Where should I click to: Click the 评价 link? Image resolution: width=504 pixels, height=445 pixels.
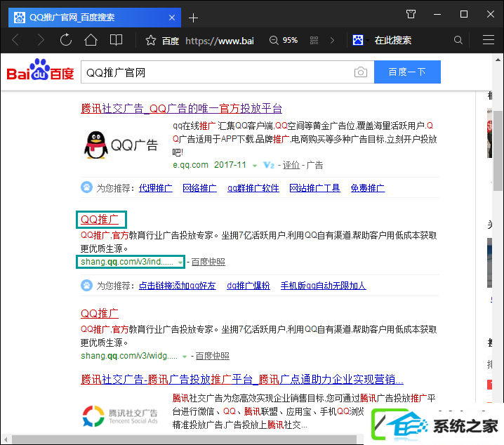tap(291, 165)
